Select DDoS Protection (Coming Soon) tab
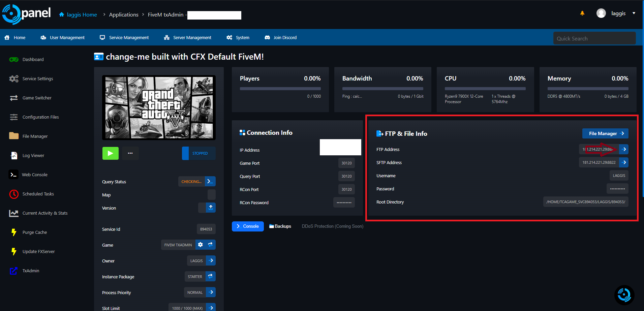 tap(333, 226)
